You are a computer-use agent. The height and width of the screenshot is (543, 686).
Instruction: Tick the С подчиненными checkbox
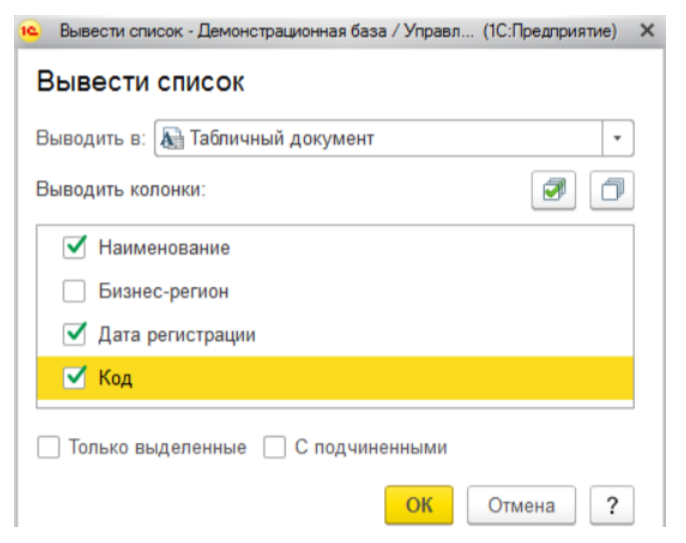(x=275, y=448)
